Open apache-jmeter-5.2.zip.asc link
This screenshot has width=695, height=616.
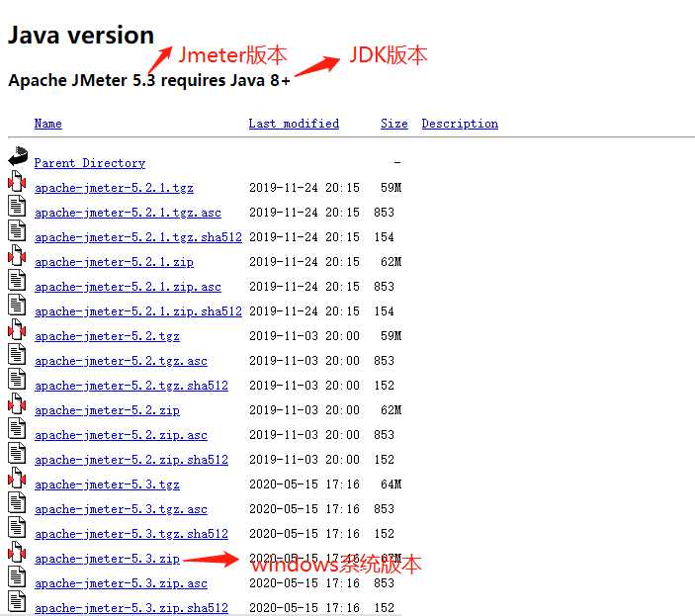[x=121, y=435]
